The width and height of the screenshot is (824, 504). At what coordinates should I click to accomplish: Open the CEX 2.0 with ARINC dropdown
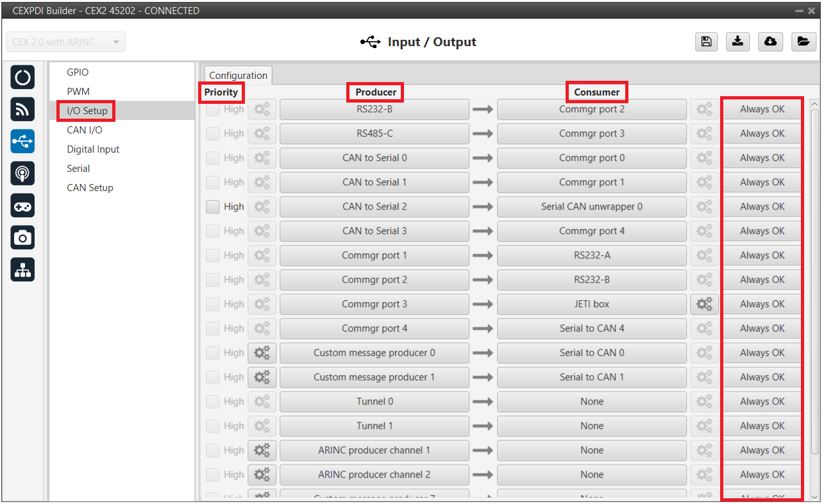(x=65, y=42)
